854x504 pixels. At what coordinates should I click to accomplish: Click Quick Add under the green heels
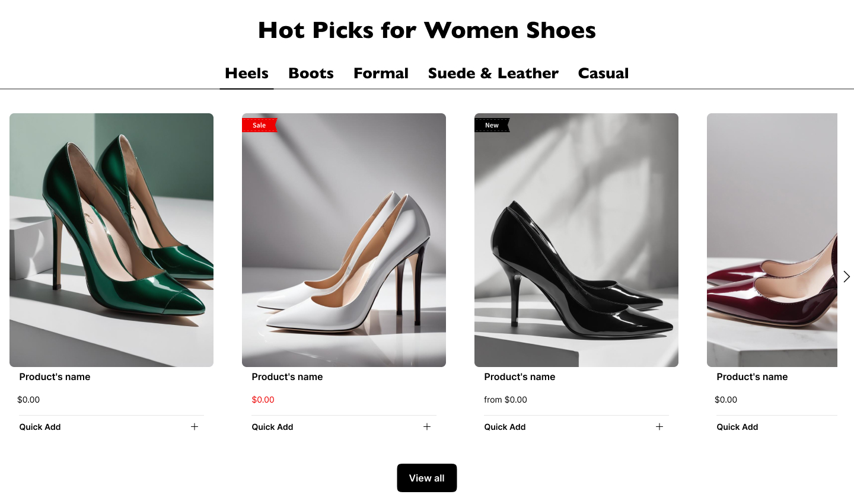click(40, 427)
